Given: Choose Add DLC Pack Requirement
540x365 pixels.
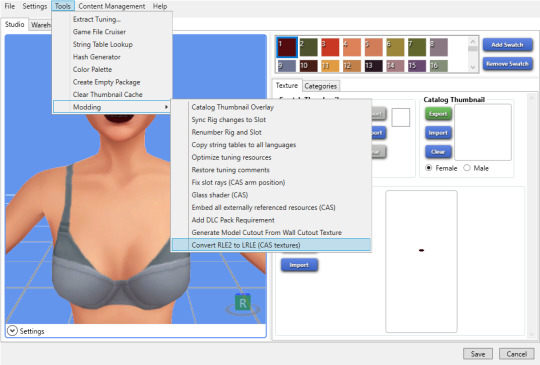Looking at the screenshot, I should [271, 220].
